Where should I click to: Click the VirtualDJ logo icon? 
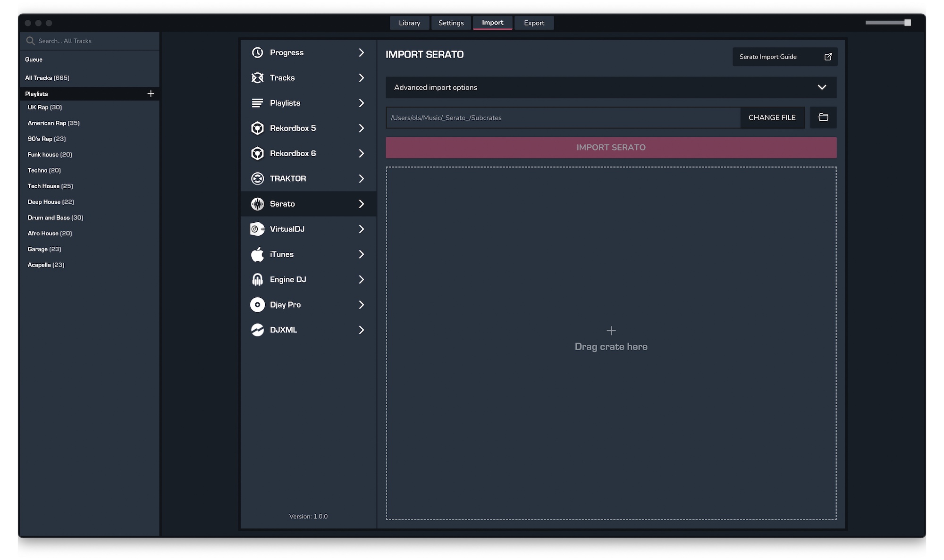[x=257, y=229]
